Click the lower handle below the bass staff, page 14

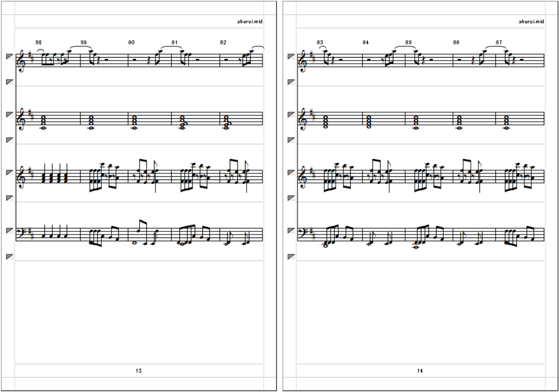(x=291, y=256)
